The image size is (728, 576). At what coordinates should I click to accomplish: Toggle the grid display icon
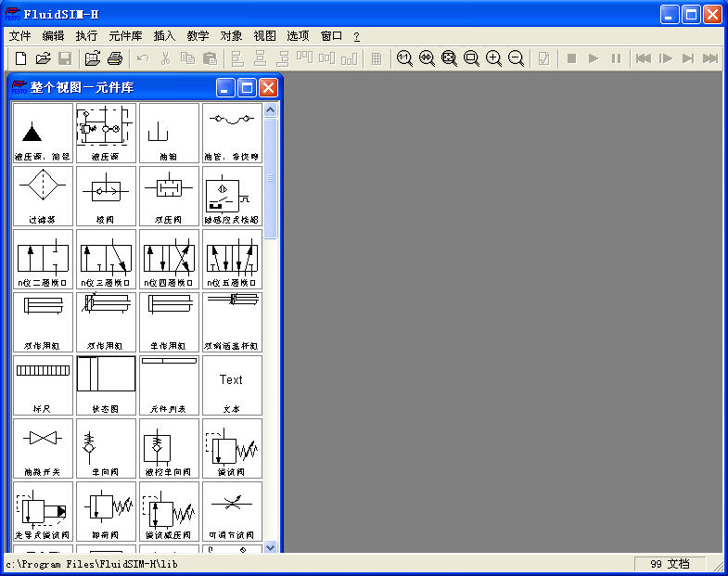[x=377, y=59]
